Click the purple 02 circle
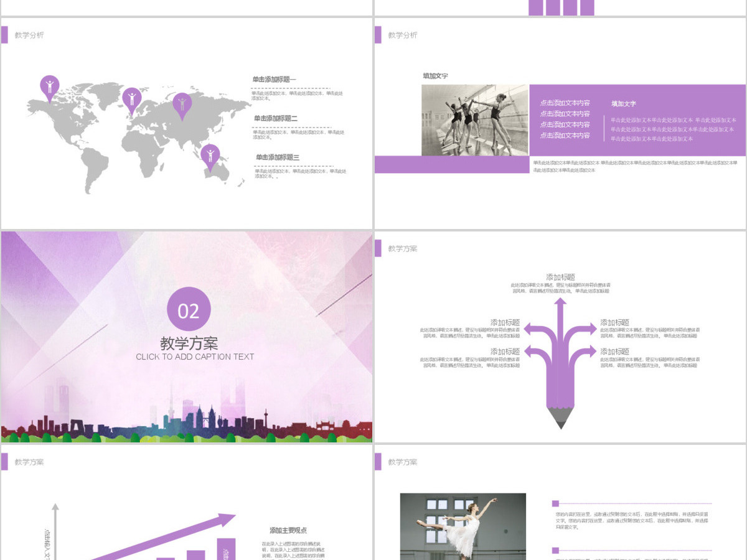This screenshot has width=747, height=560. click(x=189, y=309)
